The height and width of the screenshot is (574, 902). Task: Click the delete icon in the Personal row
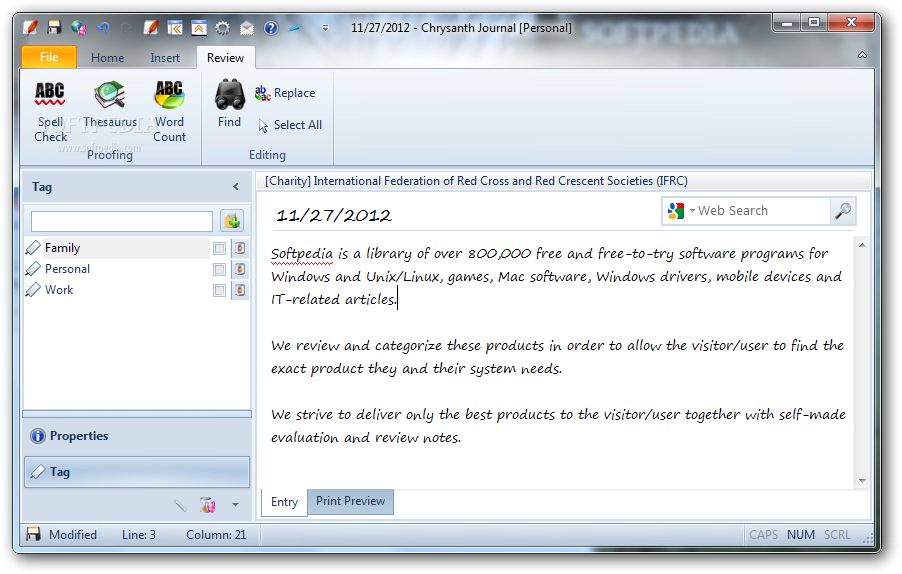point(240,269)
